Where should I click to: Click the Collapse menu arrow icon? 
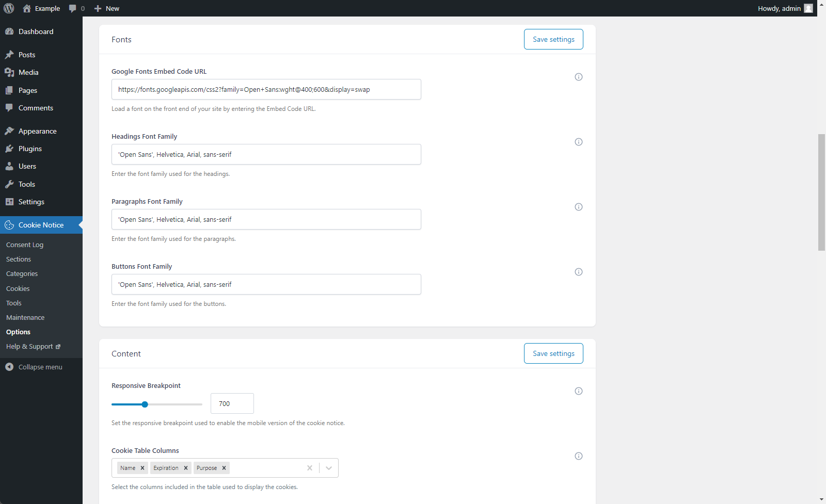pyautogui.click(x=9, y=367)
